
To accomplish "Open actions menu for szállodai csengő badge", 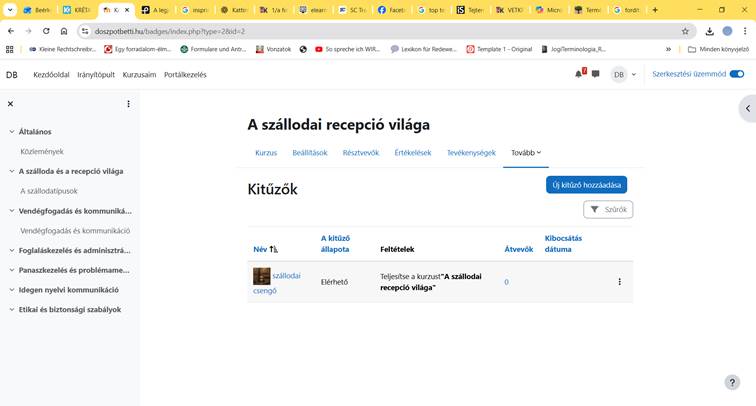I will (620, 282).
